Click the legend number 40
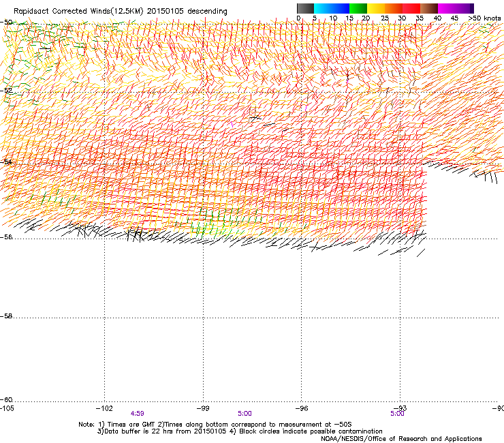 [x=437, y=18]
